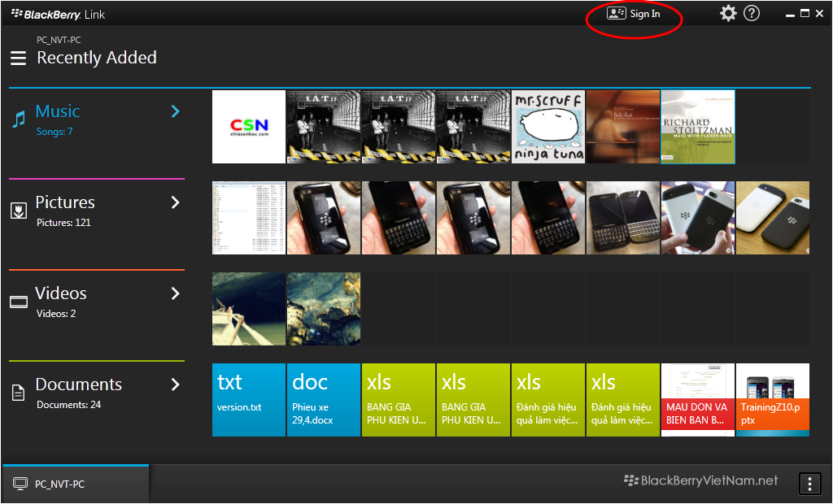The width and height of the screenshot is (833, 504).
Task: Click the Documents page icon
Action: tap(18, 393)
